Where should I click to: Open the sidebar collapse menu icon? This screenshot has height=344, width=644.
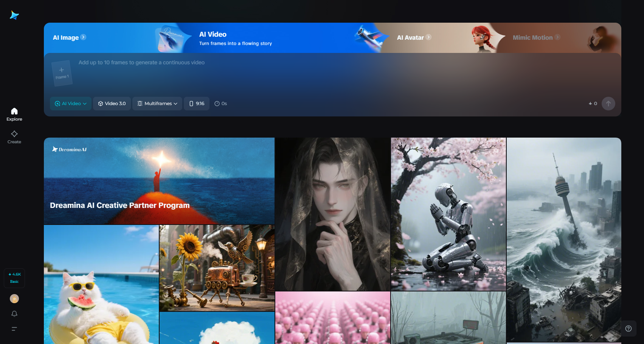(x=14, y=329)
